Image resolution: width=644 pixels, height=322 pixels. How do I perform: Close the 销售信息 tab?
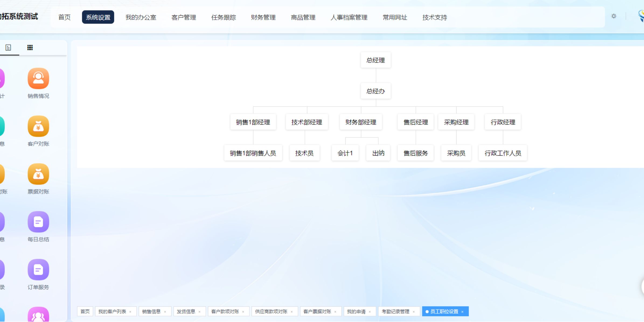165,312
